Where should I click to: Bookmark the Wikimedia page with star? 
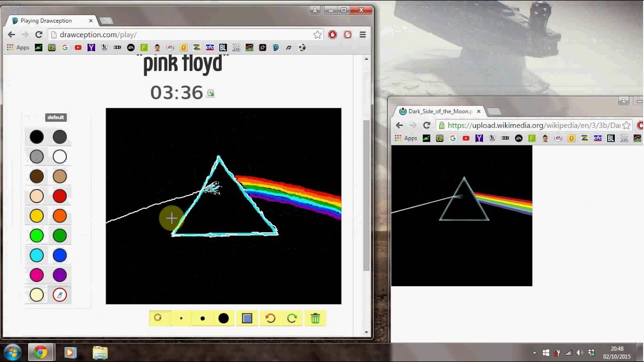pos(626,125)
